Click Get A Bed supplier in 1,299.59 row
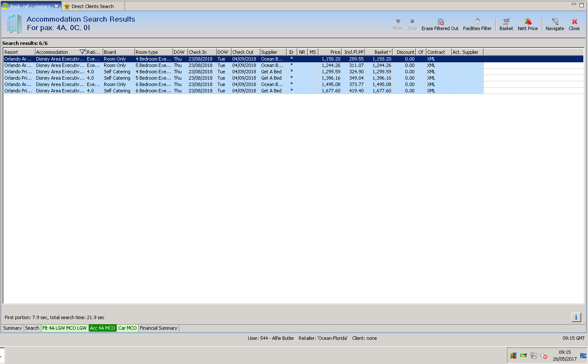 pyautogui.click(x=271, y=72)
